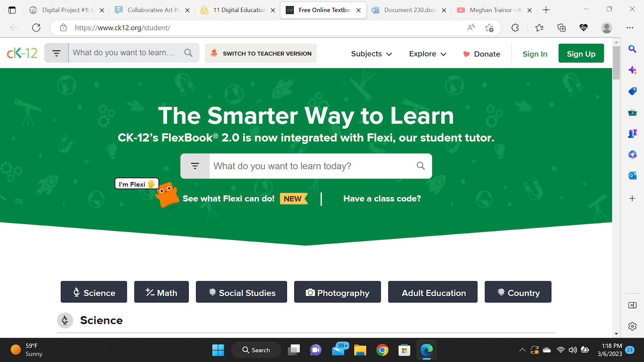Expand the Subjects dropdown

click(371, 54)
